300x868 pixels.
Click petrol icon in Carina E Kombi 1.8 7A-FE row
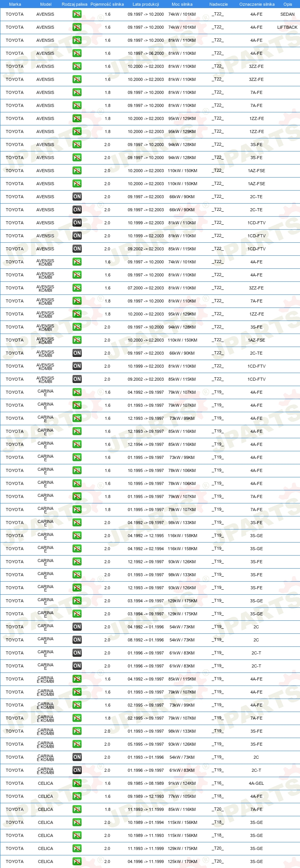pyautogui.click(x=77, y=718)
